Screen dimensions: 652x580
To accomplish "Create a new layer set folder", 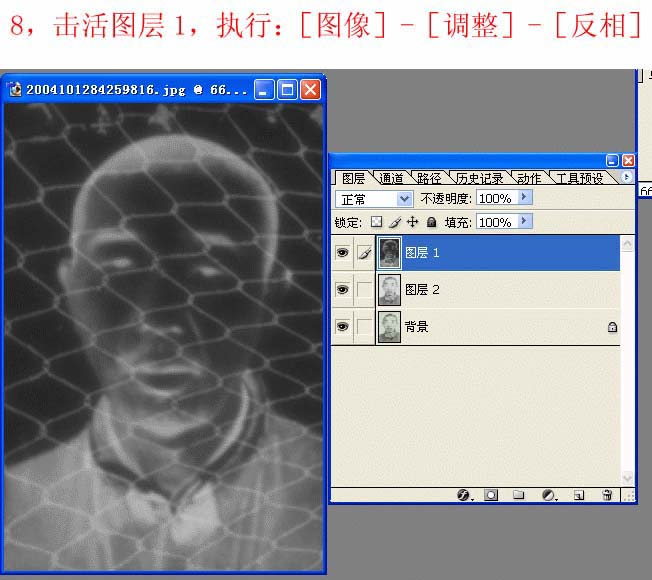I will (x=519, y=495).
